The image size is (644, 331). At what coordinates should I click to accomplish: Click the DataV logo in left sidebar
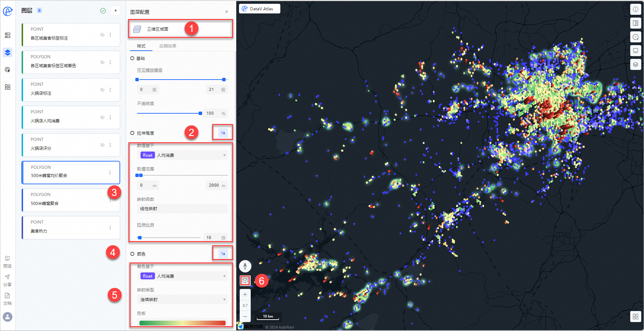point(8,11)
